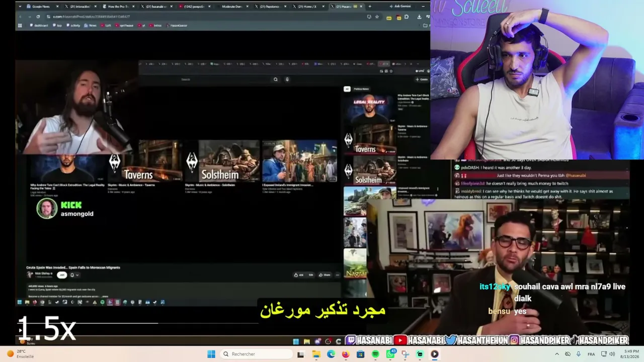The width and height of the screenshot is (644, 362).
Task: Click the microphone icon in system tray
Action: (579, 354)
